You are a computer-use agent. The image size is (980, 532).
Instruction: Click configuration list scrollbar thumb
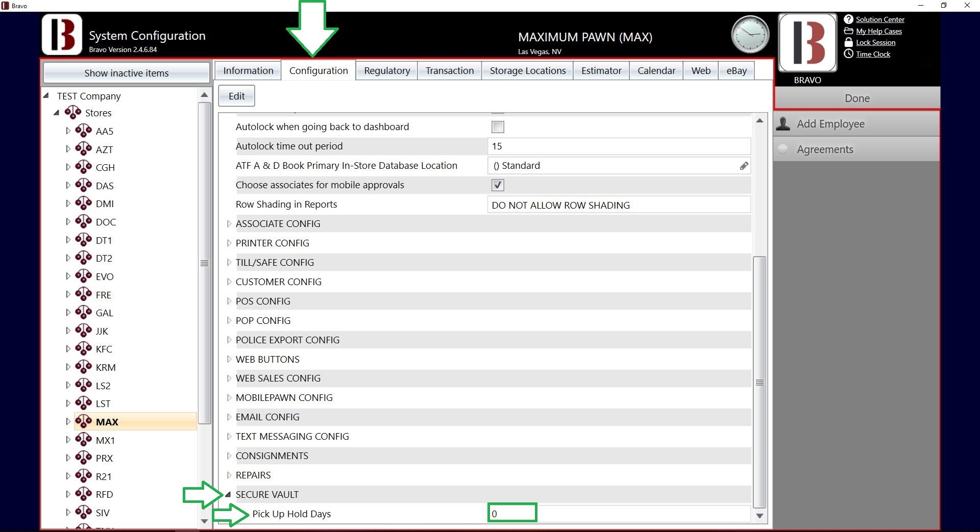[759, 382]
